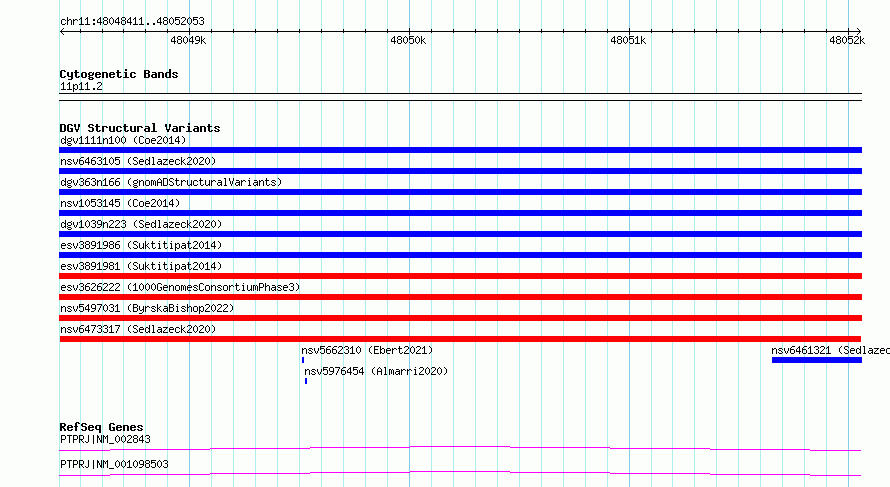Click the 48051k ruler position

pyautogui.click(x=628, y=40)
